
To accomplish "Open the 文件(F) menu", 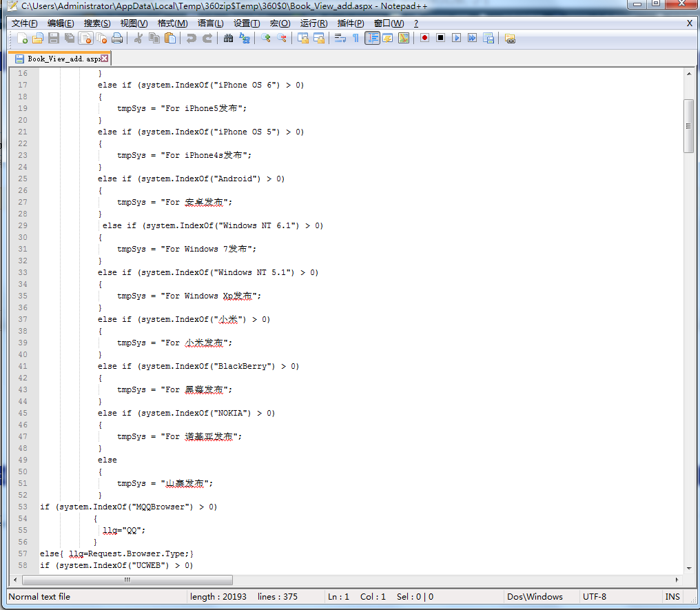I will coord(25,23).
